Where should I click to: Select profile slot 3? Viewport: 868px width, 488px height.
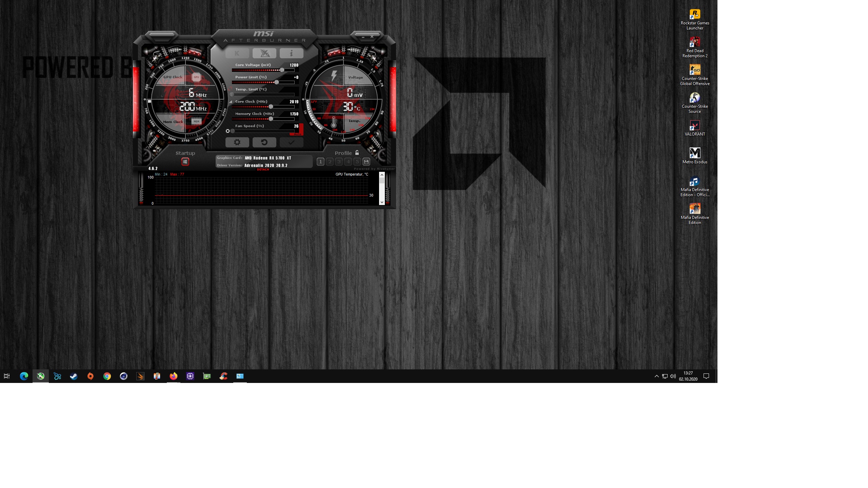click(339, 162)
